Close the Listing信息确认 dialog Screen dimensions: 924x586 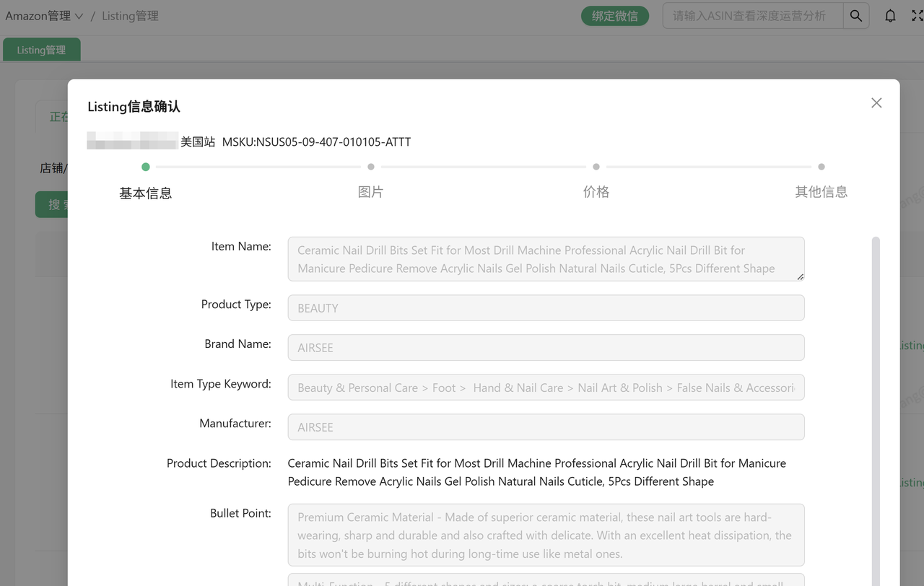pyautogui.click(x=876, y=103)
